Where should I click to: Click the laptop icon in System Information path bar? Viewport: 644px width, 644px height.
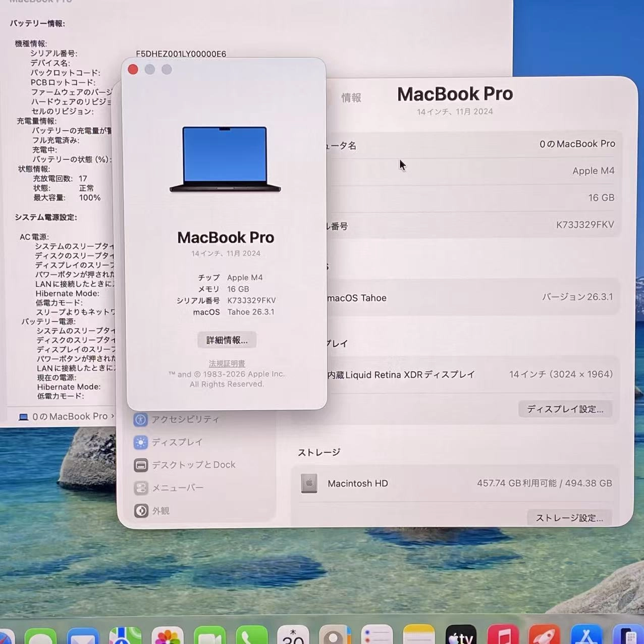tap(23, 417)
